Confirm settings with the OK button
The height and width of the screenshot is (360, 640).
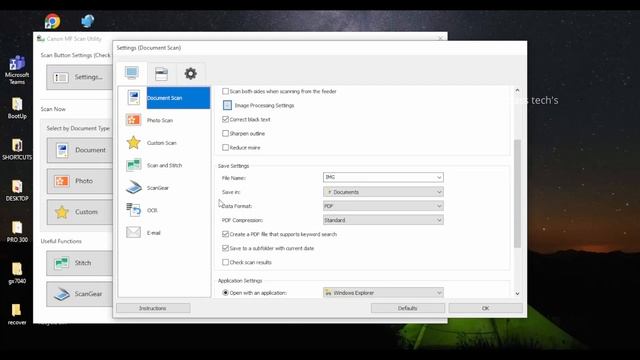point(485,308)
